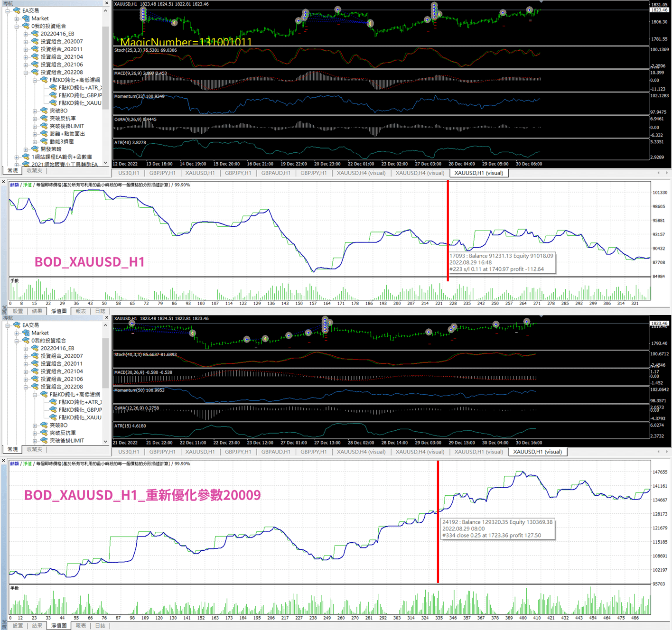
Task: Open the 報表 tab in the lower tester
Action: pos(81,626)
